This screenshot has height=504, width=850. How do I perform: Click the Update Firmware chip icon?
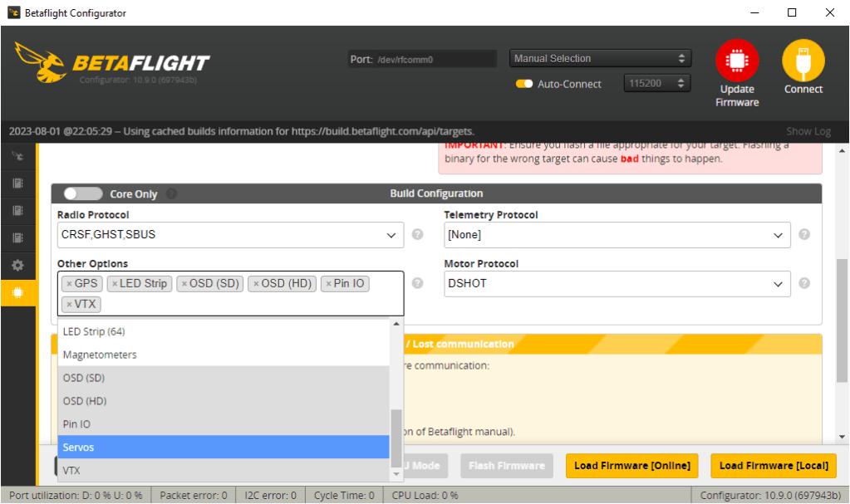(737, 61)
